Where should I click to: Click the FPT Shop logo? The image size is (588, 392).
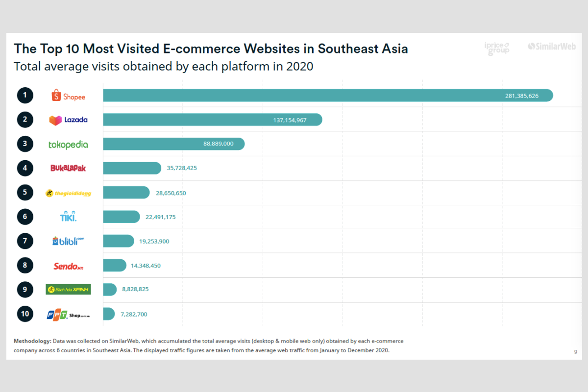tap(68, 314)
